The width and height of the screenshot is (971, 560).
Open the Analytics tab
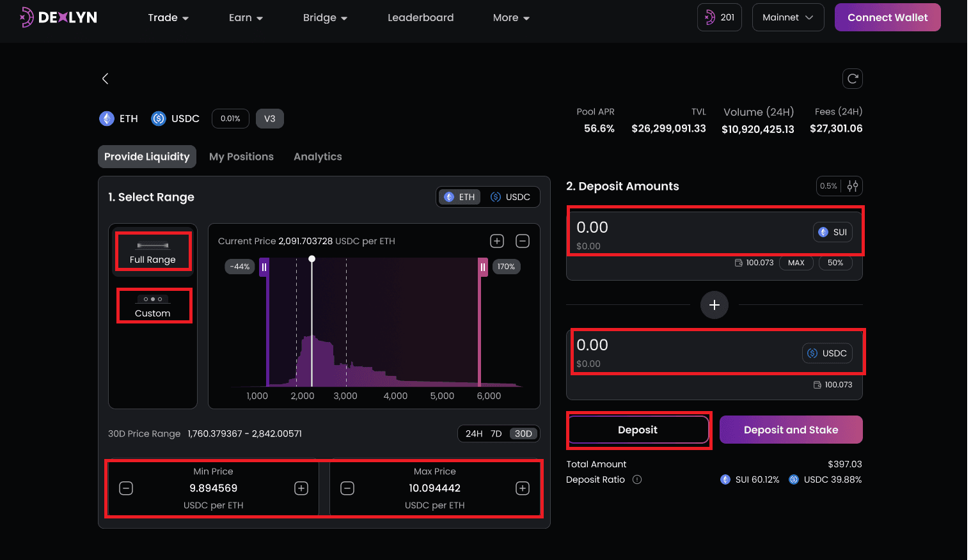point(318,157)
